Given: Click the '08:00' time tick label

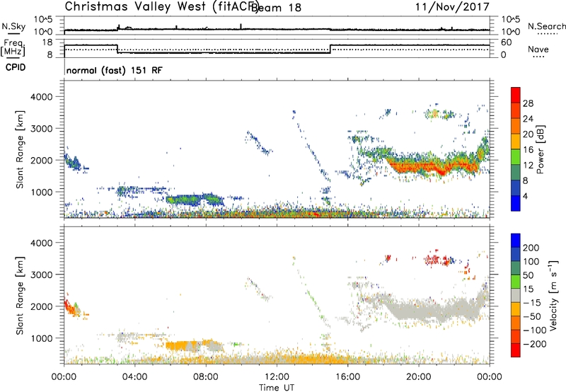Looking at the screenshot, I should coord(206,377).
